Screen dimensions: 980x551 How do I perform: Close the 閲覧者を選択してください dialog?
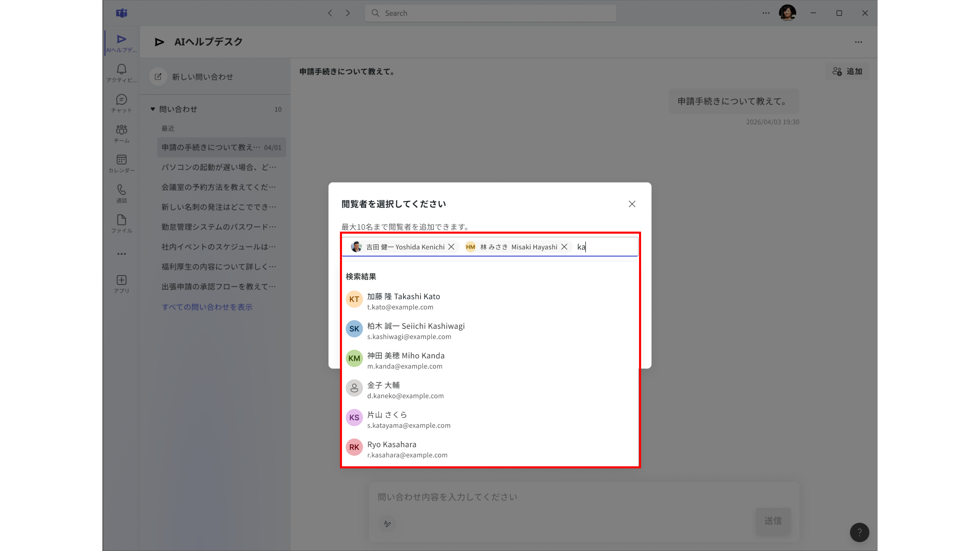(x=632, y=204)
